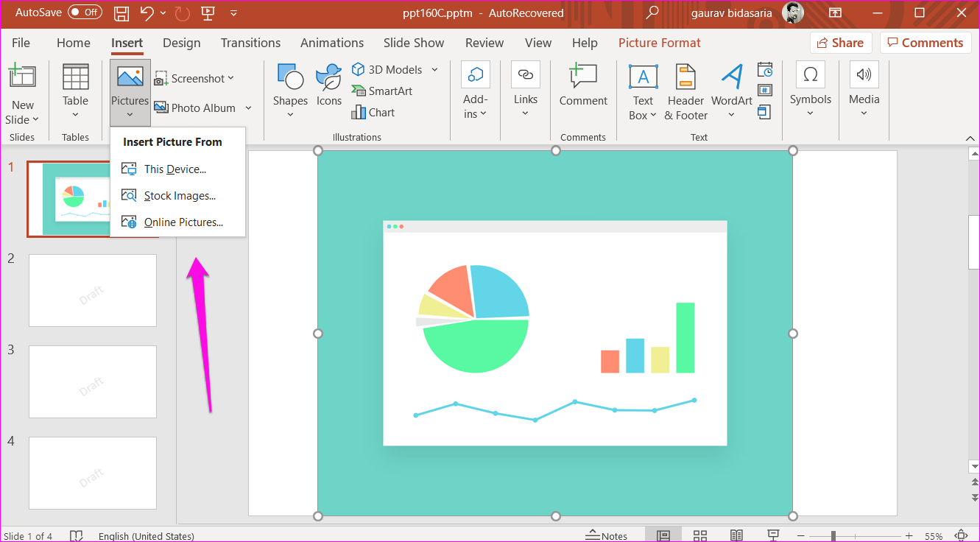The image size is (980, 542).
Task: Collapse the ribbon chevron
Action: pyautogui.click(x=970, y=138)
